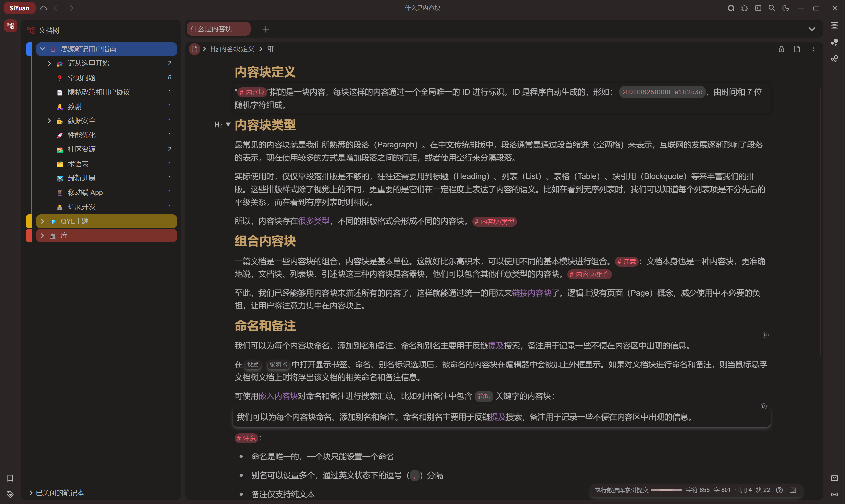Toggle read-only lock on the document
The image size is (845, 504).
point(781,49)
